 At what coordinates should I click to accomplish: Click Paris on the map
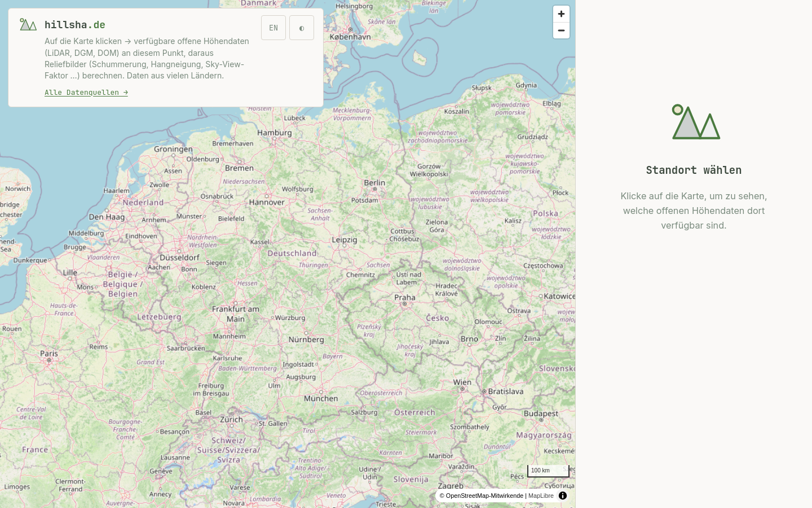pos(49,353)
